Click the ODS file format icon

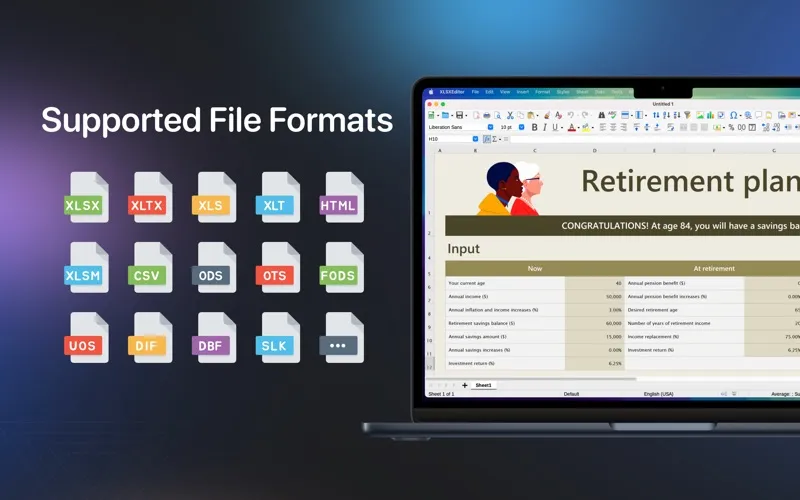214,267
